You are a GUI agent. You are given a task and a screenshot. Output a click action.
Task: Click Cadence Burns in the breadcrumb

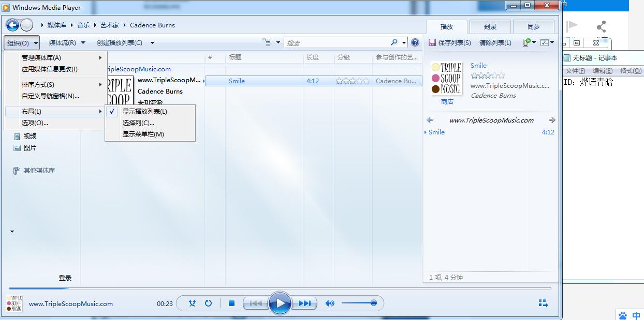[152, 25]
